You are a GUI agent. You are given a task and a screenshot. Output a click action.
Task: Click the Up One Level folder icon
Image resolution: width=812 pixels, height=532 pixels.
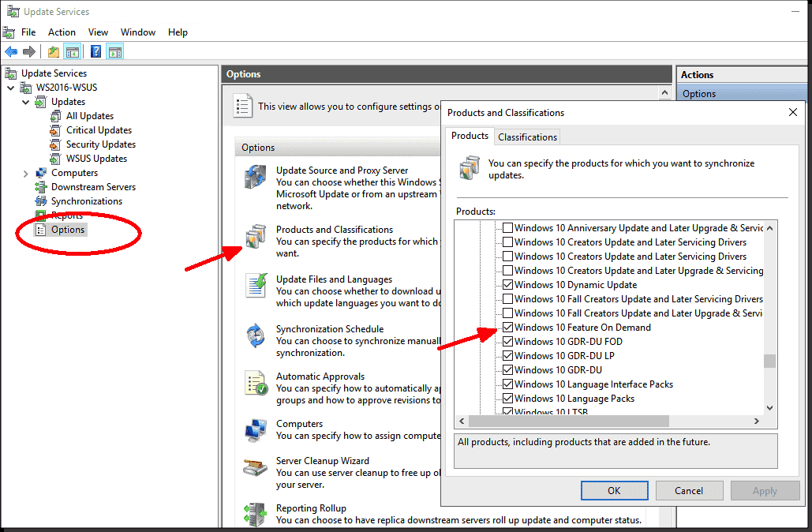54,52
